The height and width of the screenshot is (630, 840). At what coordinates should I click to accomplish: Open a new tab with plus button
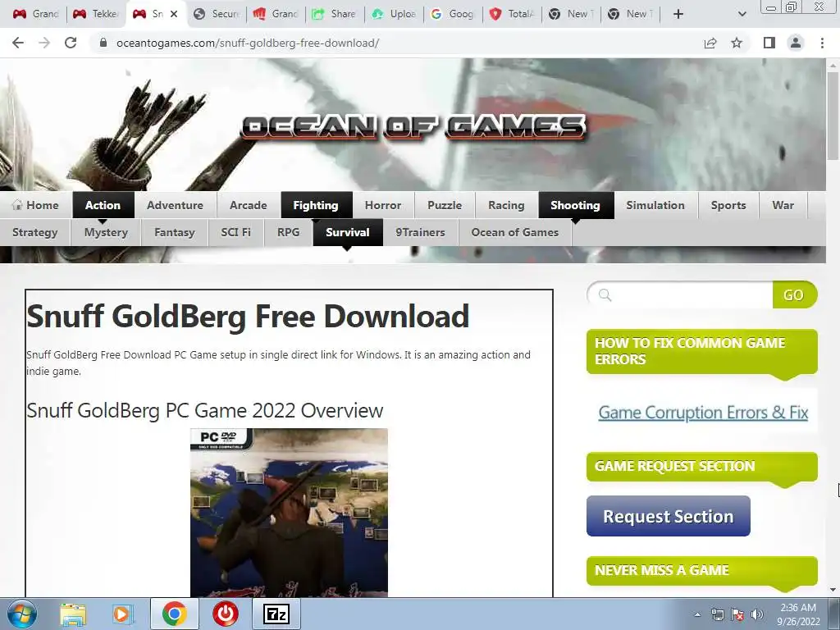[678, 15]
